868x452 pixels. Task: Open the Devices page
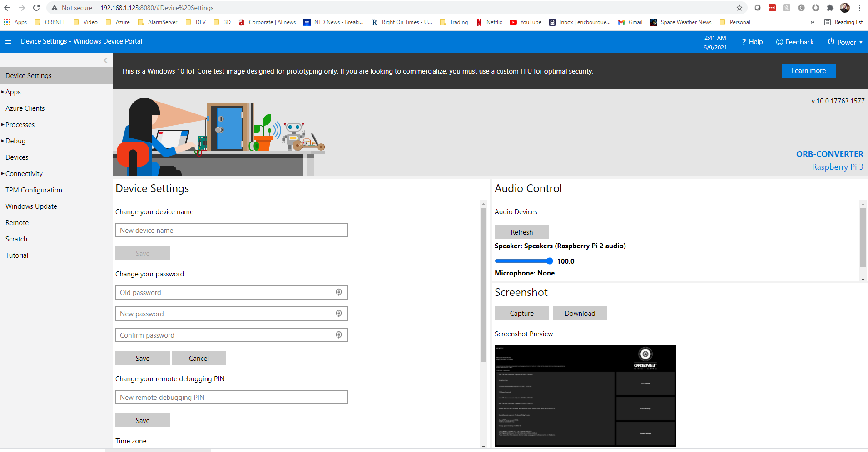tap(17, 157)
